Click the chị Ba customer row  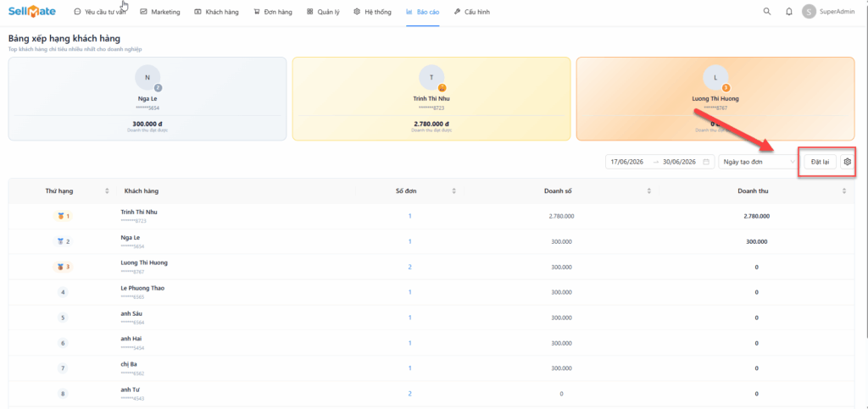(431, 368)
